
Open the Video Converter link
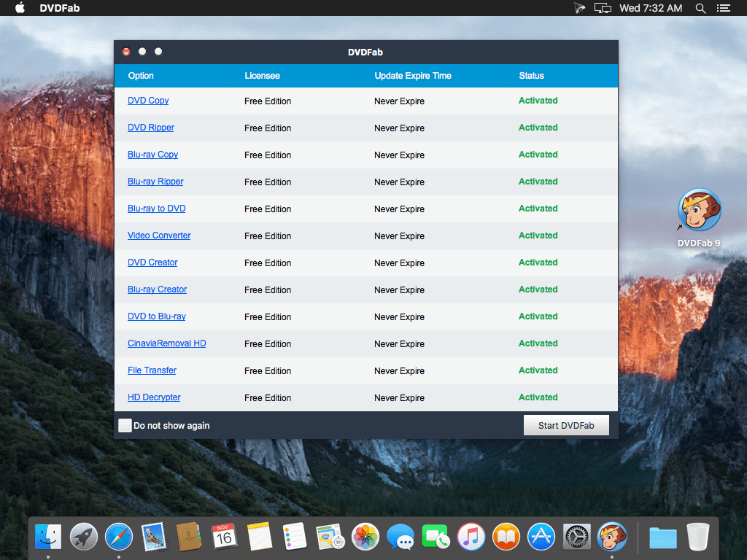click(x=159, y=236)
